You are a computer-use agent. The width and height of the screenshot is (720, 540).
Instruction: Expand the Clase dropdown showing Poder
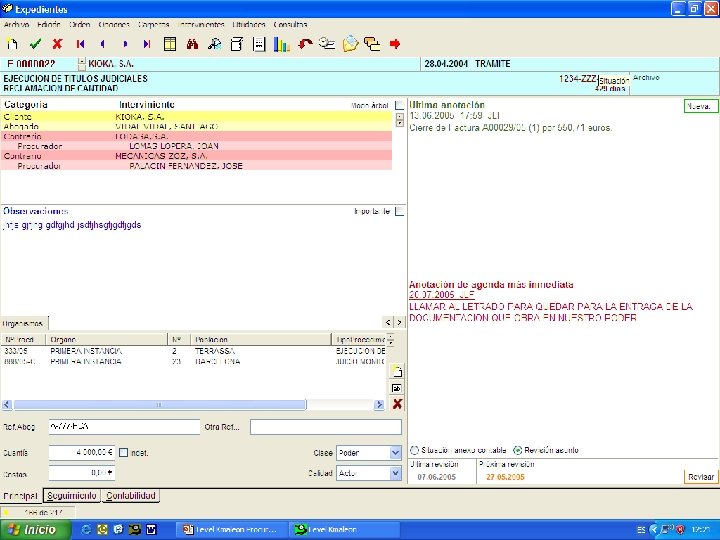(x=395, y=452)
